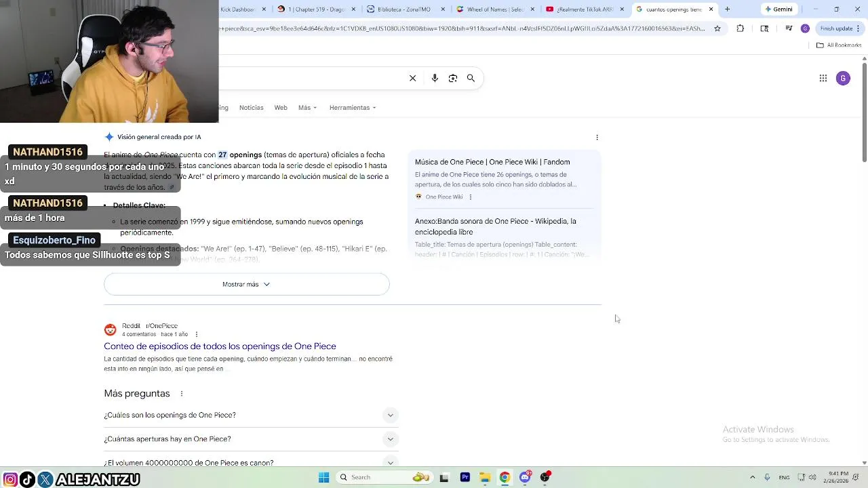This screenshot has width=868, height=488.
Task: Open AI overview options three-dot menu
Action: (597, 138)
